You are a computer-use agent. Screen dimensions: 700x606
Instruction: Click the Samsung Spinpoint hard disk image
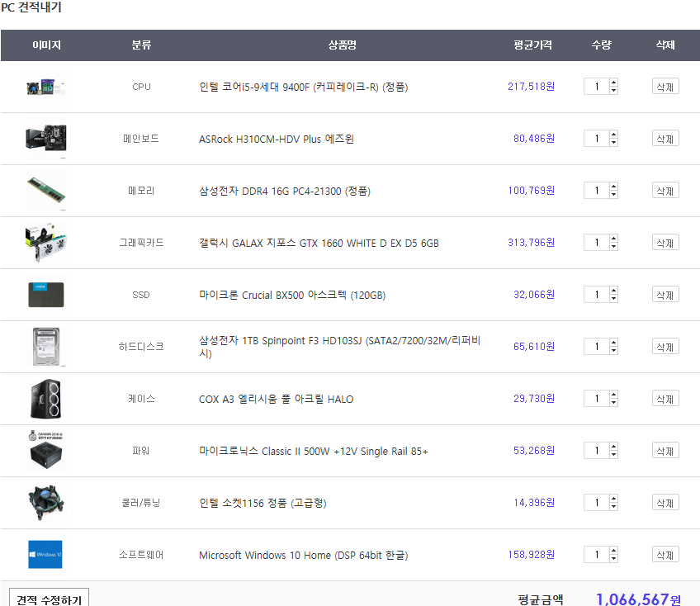(46, 347)
